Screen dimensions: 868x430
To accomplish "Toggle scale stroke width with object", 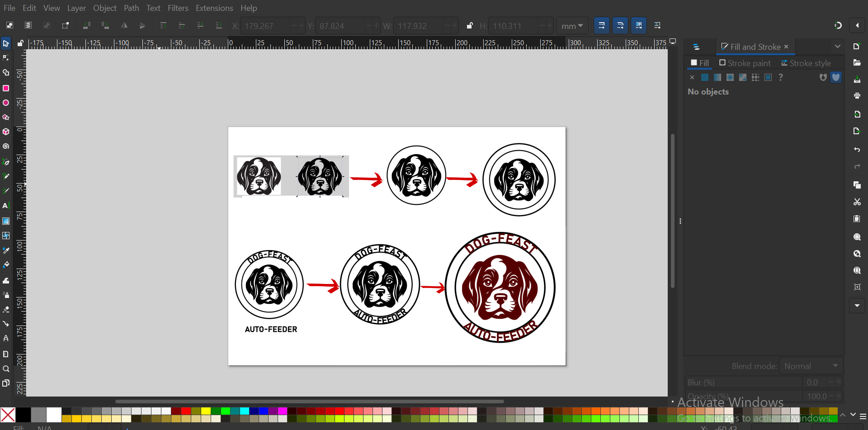I will coord(601,25).
